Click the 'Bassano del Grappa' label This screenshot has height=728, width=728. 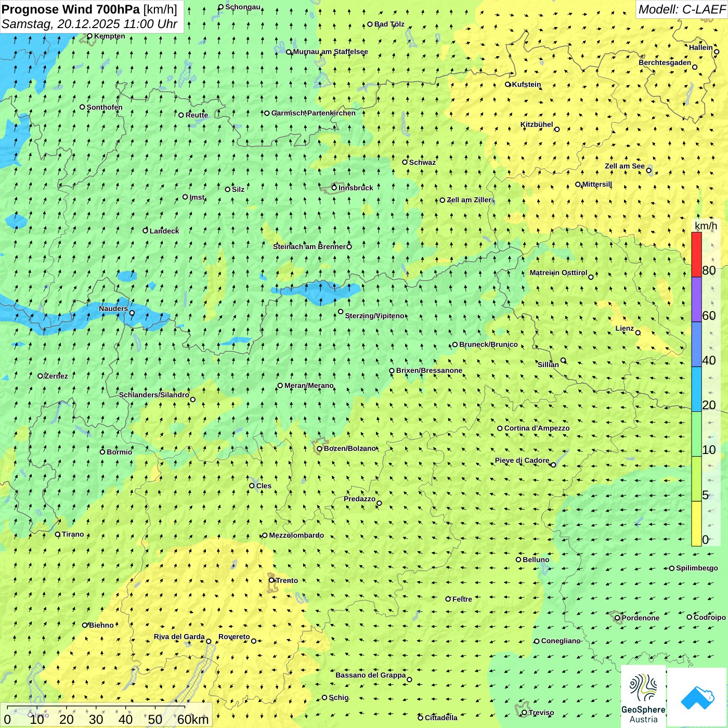(371, 675)
